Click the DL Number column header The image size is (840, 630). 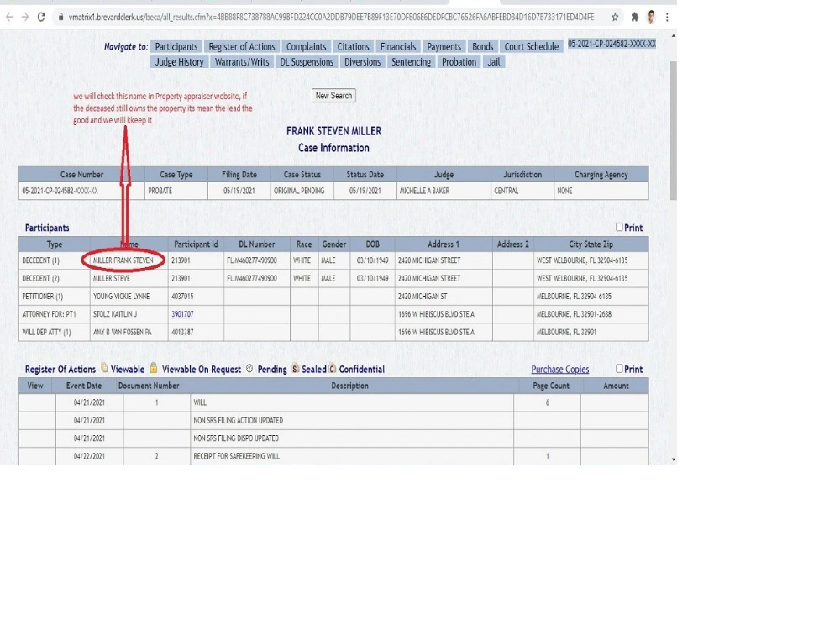[x=257, y=244]
